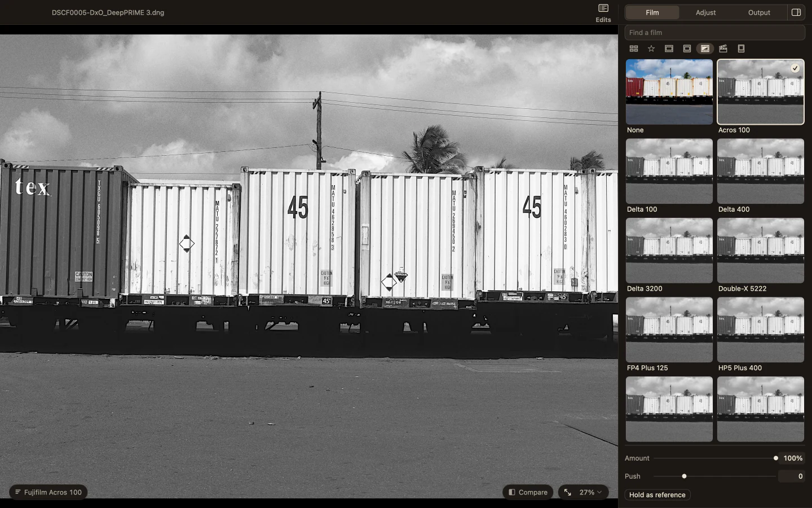Switch to the Adjust tab
Image resolution: width=812 pixels, height=508 pixels.
(x=705, y=12)
